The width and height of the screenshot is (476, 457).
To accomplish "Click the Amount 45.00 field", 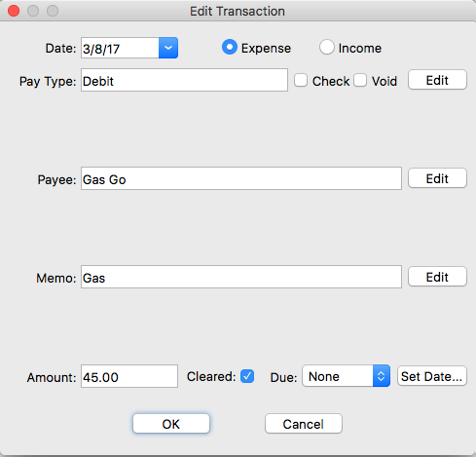I will pyautogui.click(x=129, y=376).
